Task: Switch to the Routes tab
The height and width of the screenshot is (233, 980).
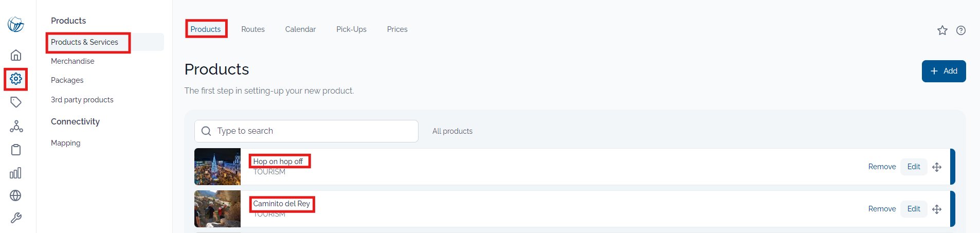Action: 253,29
